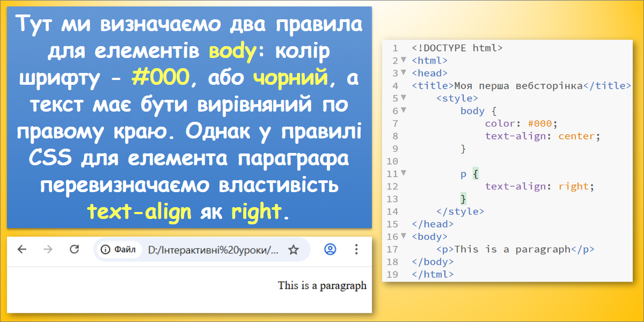Fold the body CSS rule on line 6
This screenshot has height=322, width=644.
(x=404, y=111)
